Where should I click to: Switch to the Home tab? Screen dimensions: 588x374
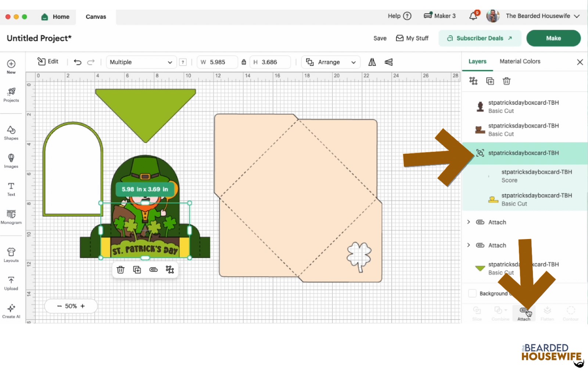click(56, 17)
